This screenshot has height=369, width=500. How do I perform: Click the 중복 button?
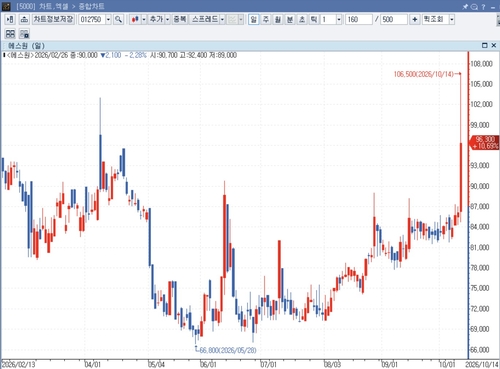[180, 19]
